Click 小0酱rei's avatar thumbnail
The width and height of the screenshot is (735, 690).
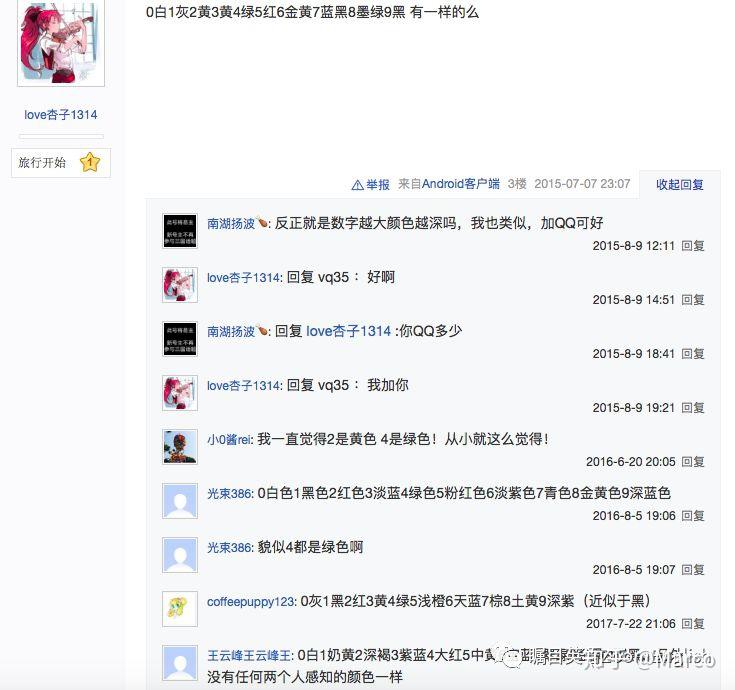[180, 447]
